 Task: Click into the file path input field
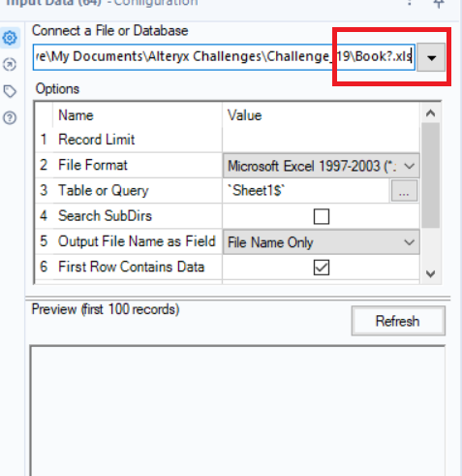pos(224,57)
